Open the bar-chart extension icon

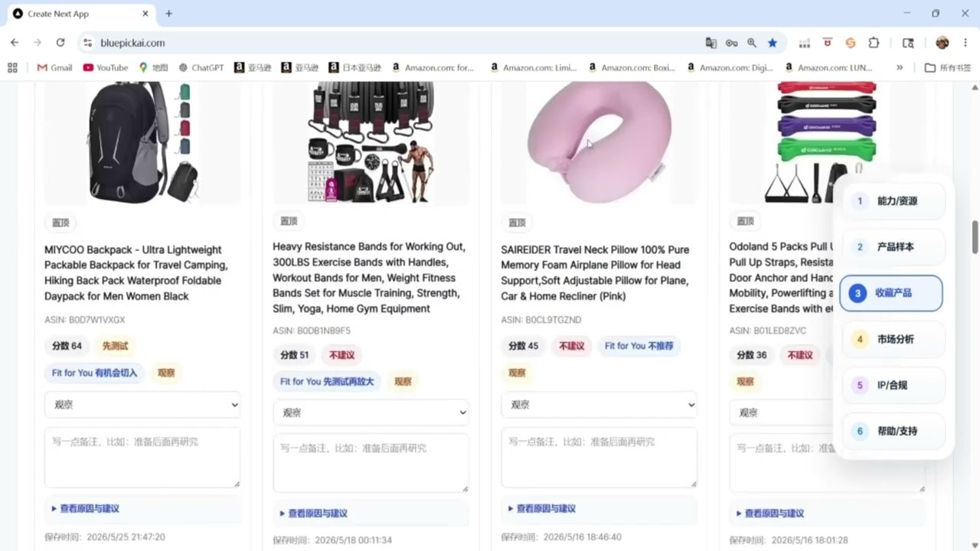[x=805, y=43]
